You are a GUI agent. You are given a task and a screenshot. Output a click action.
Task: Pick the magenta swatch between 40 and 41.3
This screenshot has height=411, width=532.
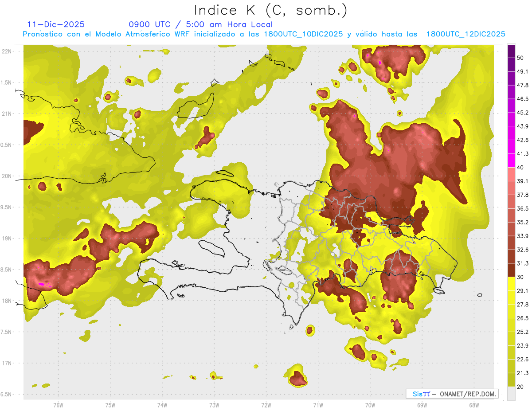tap(511, 160)
